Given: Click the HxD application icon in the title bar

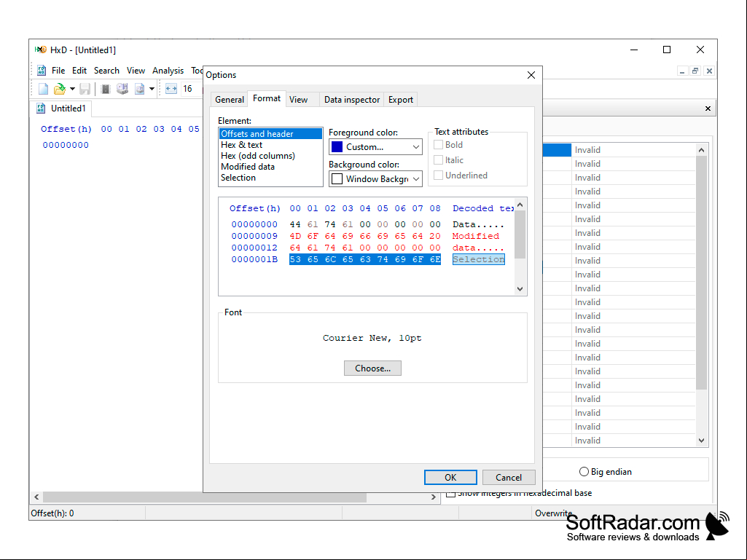Looking at the screenshot, I should pyautogui.click(x=41, y=50).
